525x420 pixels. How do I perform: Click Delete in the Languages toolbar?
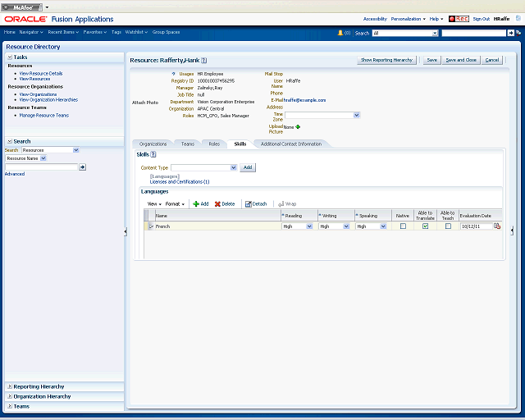click(225, 204)
